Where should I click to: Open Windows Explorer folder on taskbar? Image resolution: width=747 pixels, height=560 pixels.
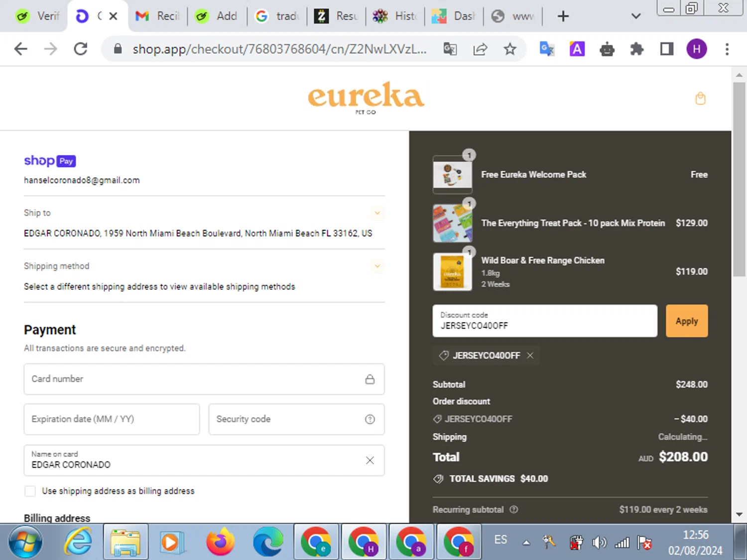tap(125, 542)
